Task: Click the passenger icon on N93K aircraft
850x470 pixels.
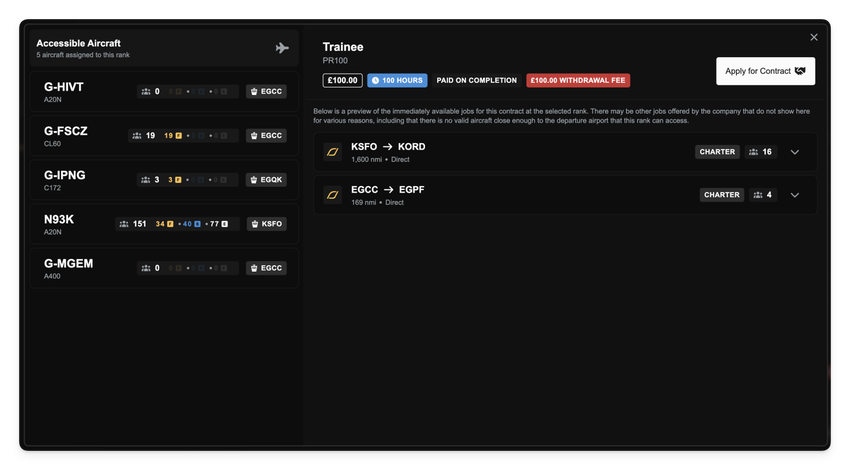Action: 124,224
